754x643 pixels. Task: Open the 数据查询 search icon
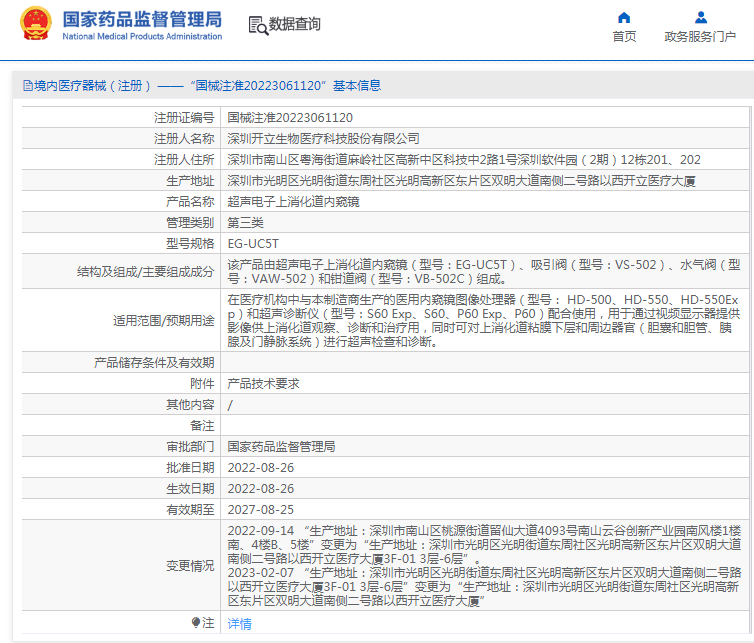coord(258,25)
